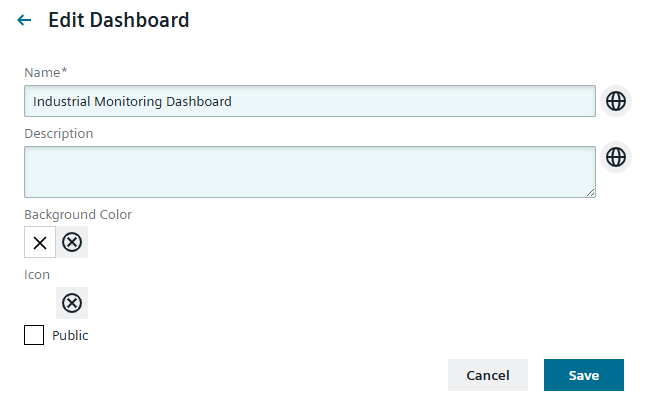Save the dashboard changes
The image size is (655, 418).
click(x=584, y=375)
